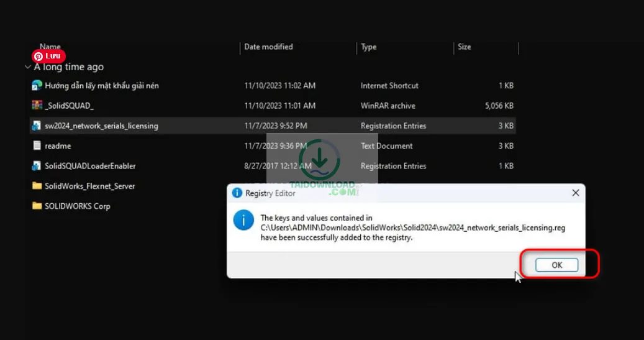
Task: Click the blue info icon in the dialog
Action: click(x=243, y=220)
